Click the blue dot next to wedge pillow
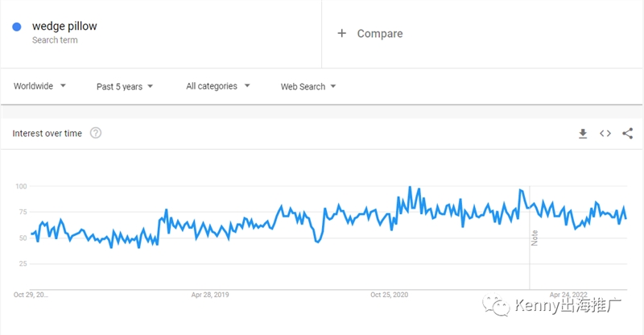This screenshot has width=644, height=335. pos(17,27)
